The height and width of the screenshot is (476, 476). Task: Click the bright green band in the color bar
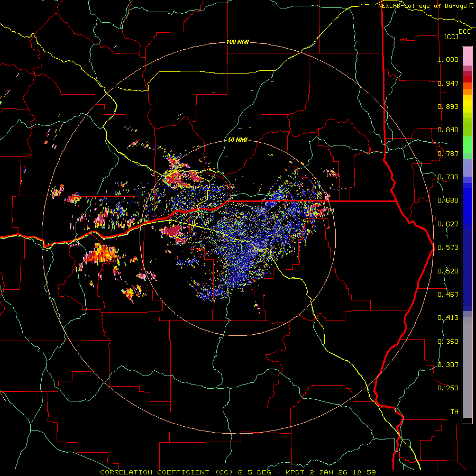(467, 144)
